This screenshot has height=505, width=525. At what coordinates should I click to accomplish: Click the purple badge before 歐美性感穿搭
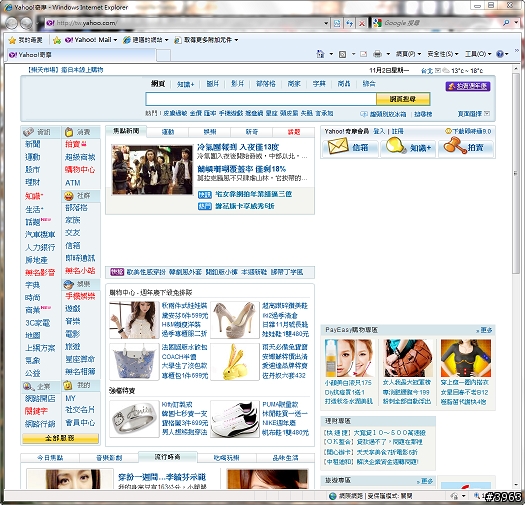(117, 272)
